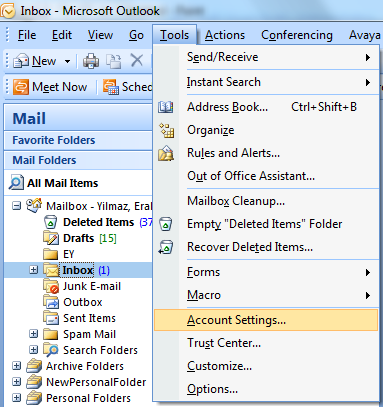Open the Send/Receive submenu

[266, 57]
